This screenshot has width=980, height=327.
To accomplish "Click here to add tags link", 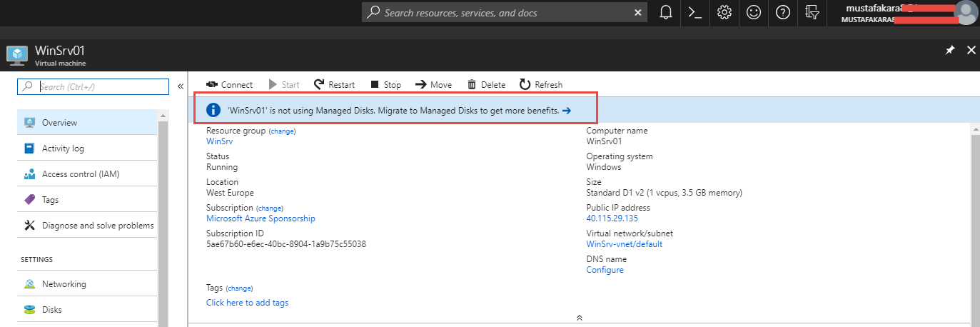I will 247,303.
